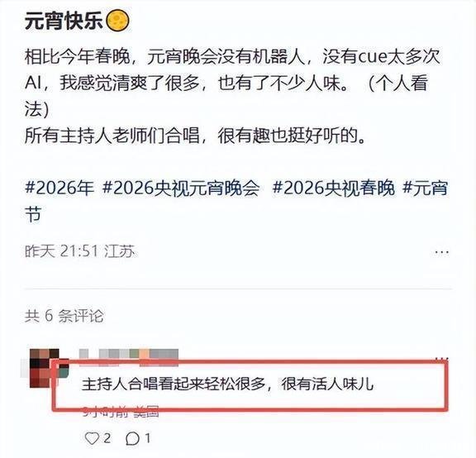Click the commenter's pixelated avatar
Viewport: 476px width, 458px height.
tap(45, 368)
